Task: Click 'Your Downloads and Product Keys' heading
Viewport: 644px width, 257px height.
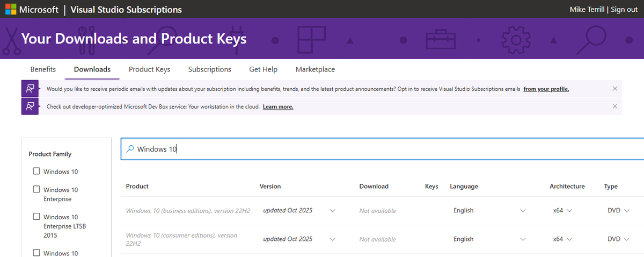Action: tap(134, 39)
